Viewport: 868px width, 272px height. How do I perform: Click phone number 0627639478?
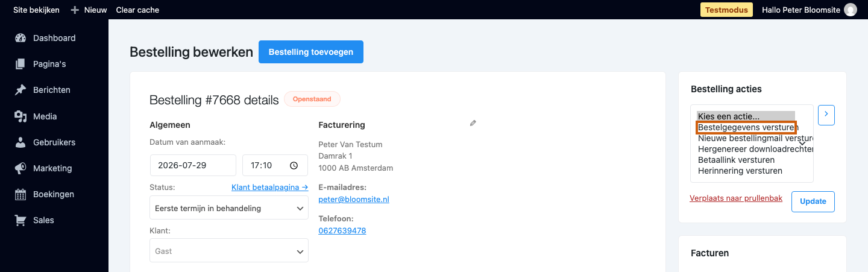pos(342,230)
